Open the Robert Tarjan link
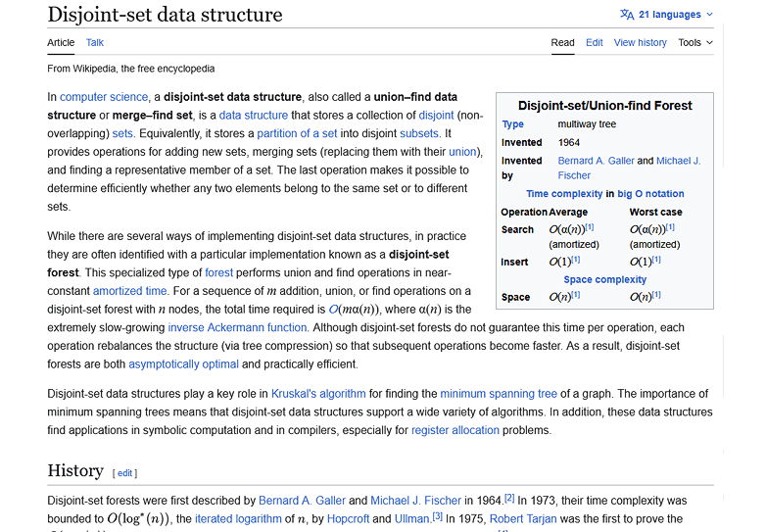 (x=526, y=518)
